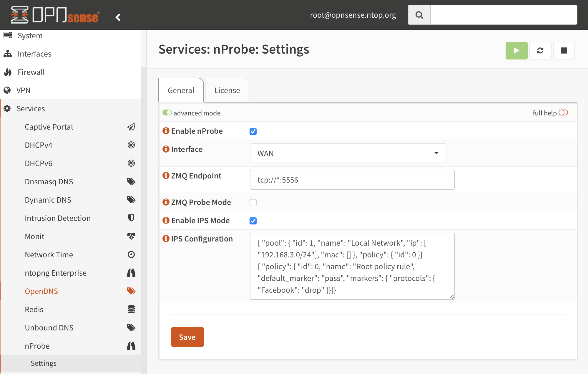Viewport: 588px width, 374px height.
Task: Click the Interfaces network icon
Action: (8, 54)
